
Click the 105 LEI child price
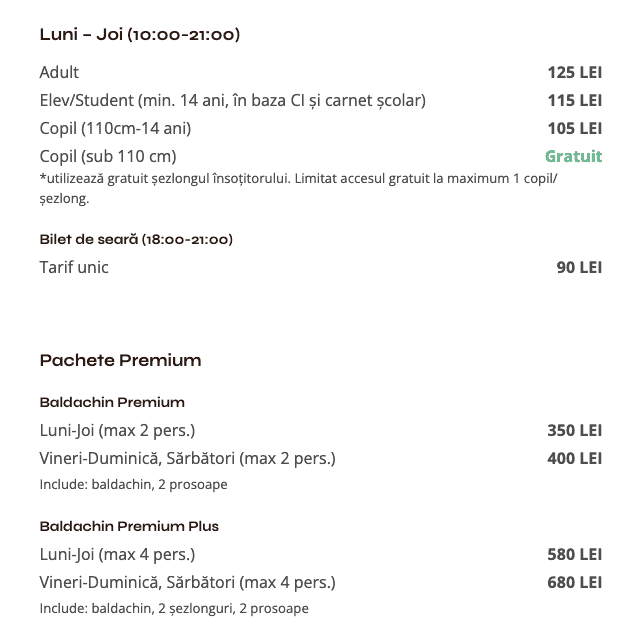pyautogui.click(x=574, y=128)
